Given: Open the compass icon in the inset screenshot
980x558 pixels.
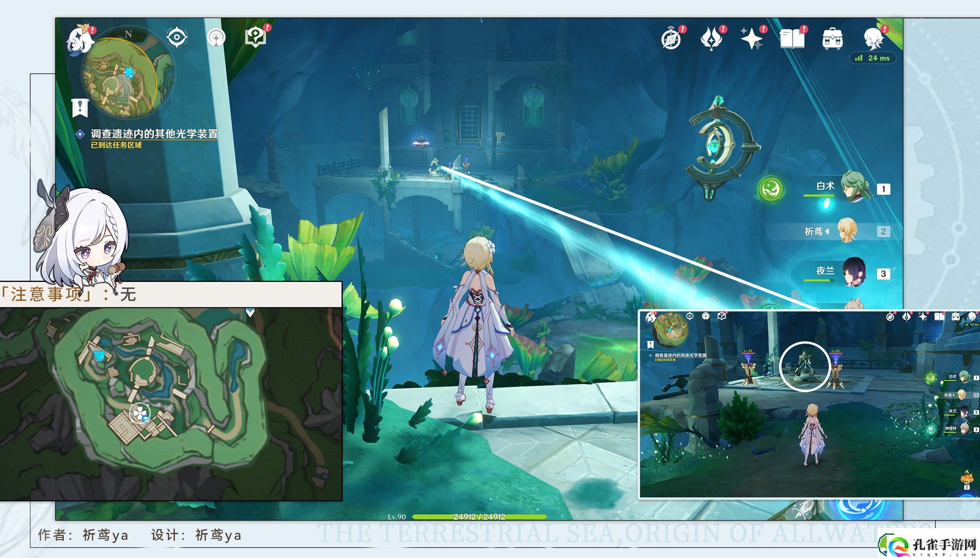Looking at the screenshot, I should pyautogui.click(x=890, y=317).
